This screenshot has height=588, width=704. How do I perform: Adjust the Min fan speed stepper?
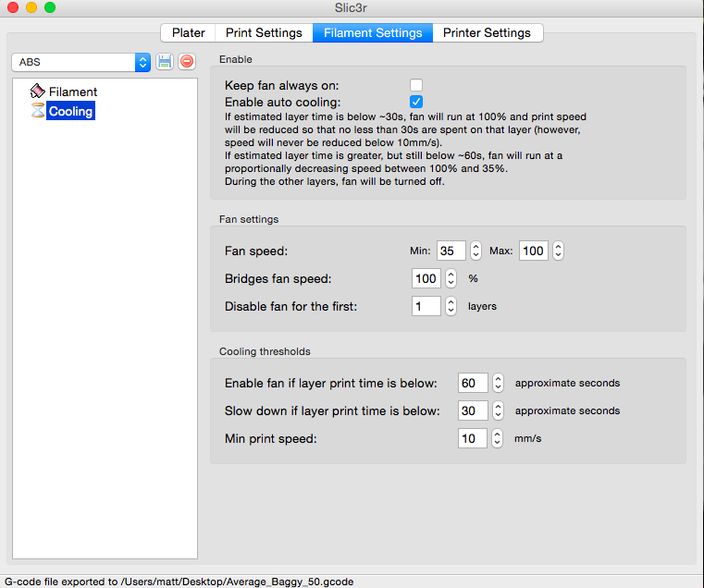pos(476,251)
